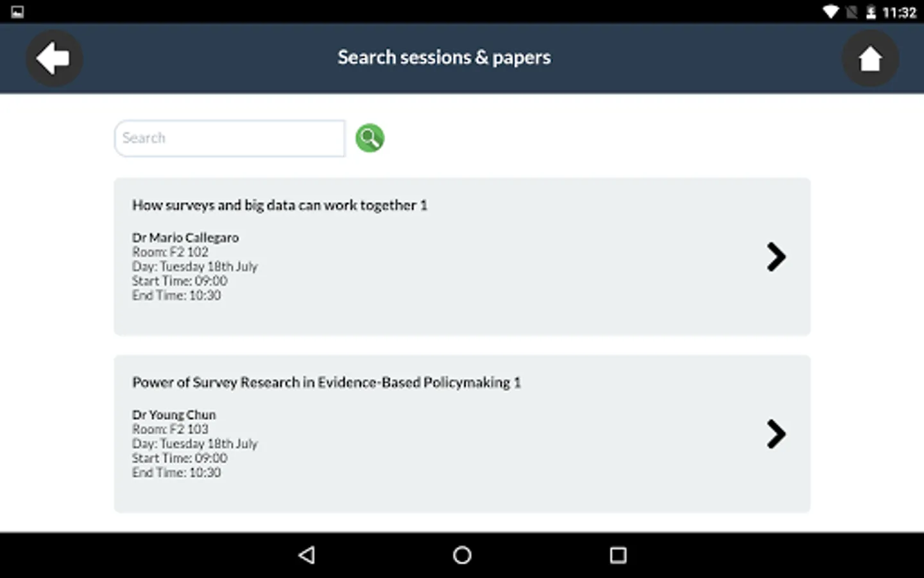This screenshot has width=924, height=578.
Task: Tap the image notification icon in status bar
Action: click(17, 12)
